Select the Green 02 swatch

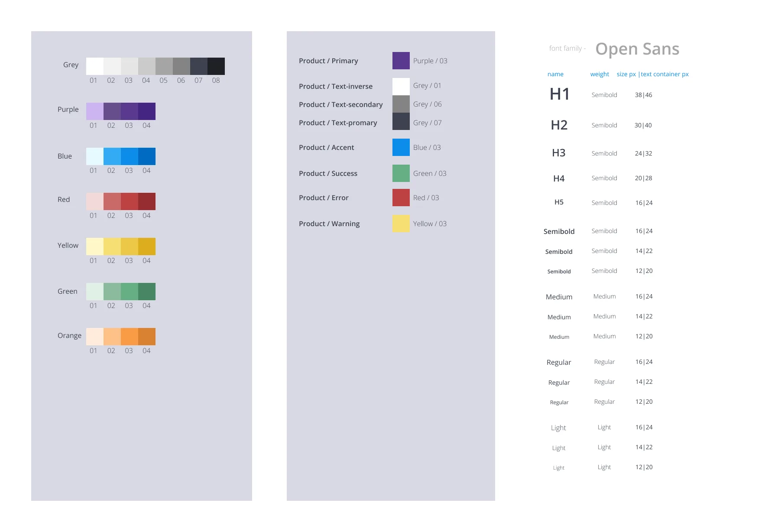tap(112, 292)
